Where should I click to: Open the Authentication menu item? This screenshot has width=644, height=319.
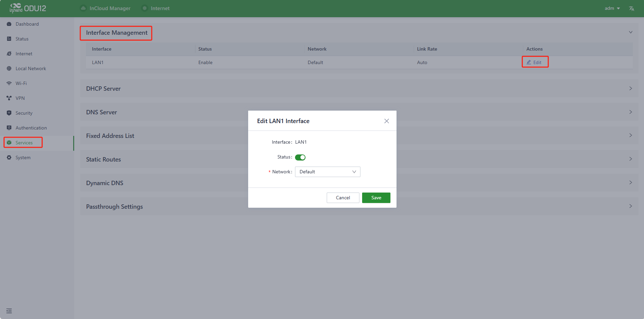pyautogui.click(x=31, y=128)
